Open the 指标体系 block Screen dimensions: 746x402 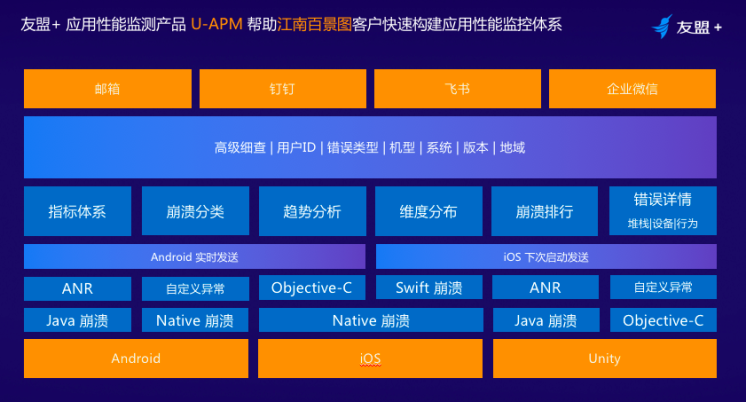tap(78, 211)
